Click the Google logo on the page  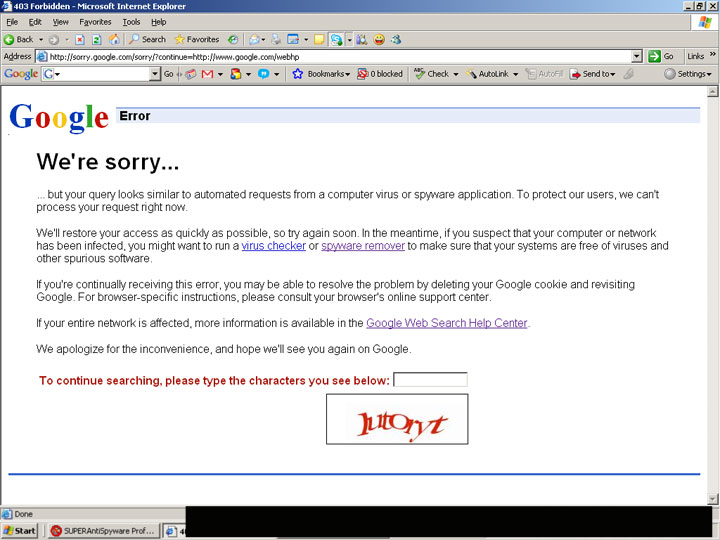(x=59, y=117)
